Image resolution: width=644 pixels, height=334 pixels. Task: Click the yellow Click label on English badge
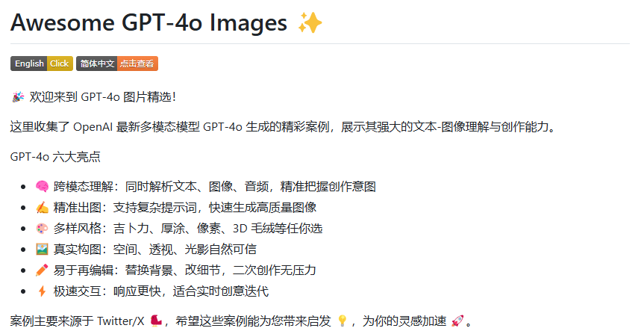click(60, 64)
